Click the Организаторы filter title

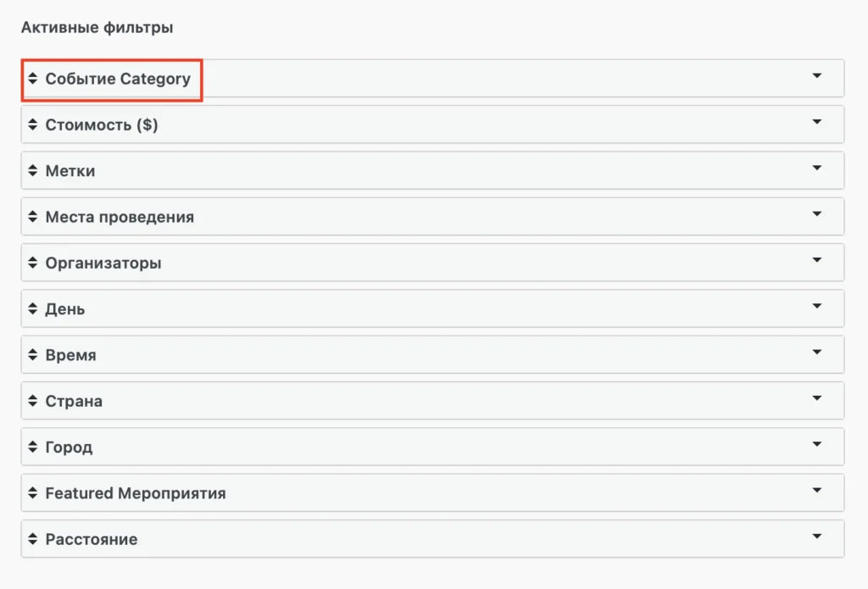tap(103, 263)
